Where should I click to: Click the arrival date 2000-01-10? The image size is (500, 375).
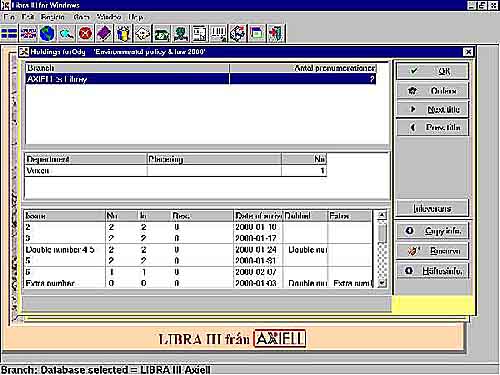click(256, 227)
